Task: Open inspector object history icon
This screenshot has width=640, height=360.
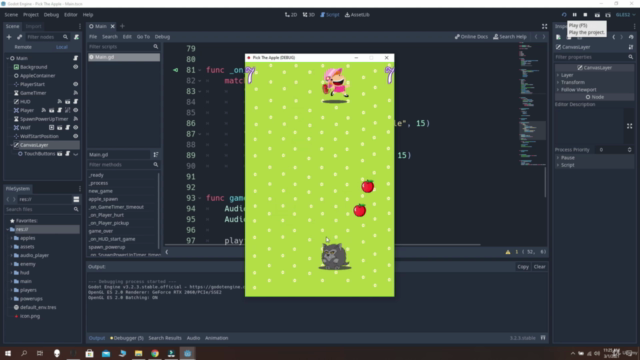Action: pos(631,37)
